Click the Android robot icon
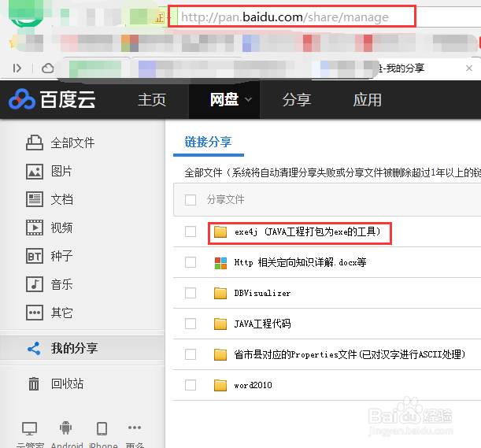Screen dimensions: 481x448 click(x=65, y=428)
